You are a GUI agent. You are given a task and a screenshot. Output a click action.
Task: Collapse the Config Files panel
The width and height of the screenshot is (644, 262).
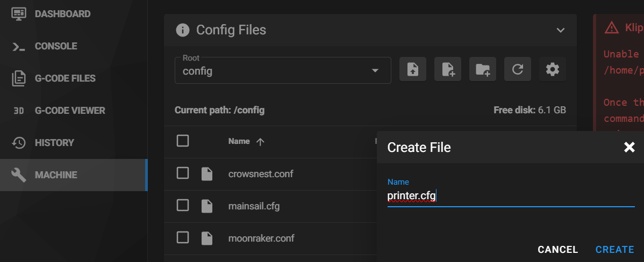pos(561,30)
